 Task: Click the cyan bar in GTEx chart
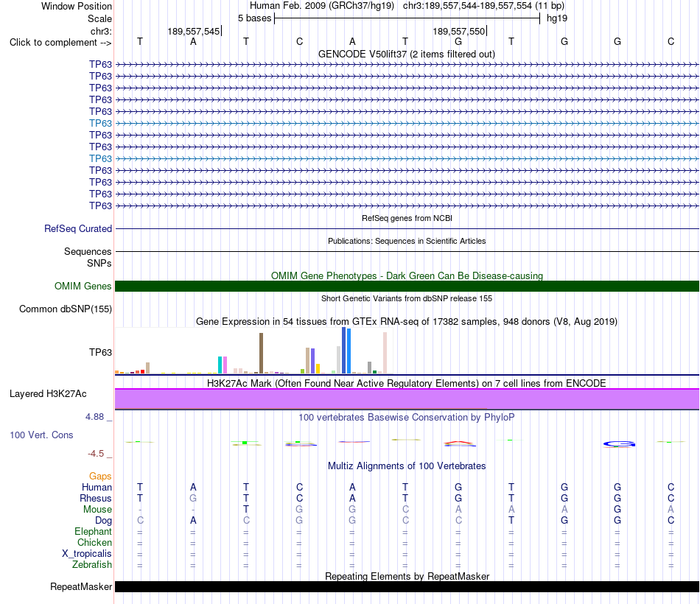[x=220, y=365]
